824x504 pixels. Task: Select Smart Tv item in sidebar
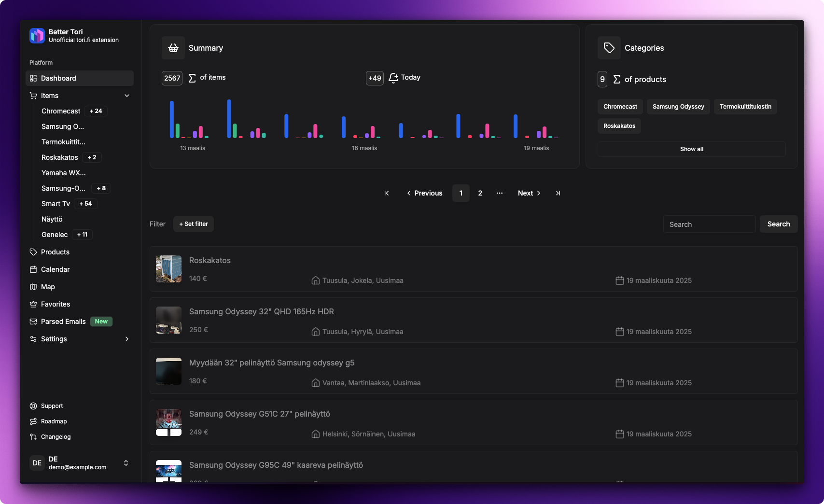(56, 204)
